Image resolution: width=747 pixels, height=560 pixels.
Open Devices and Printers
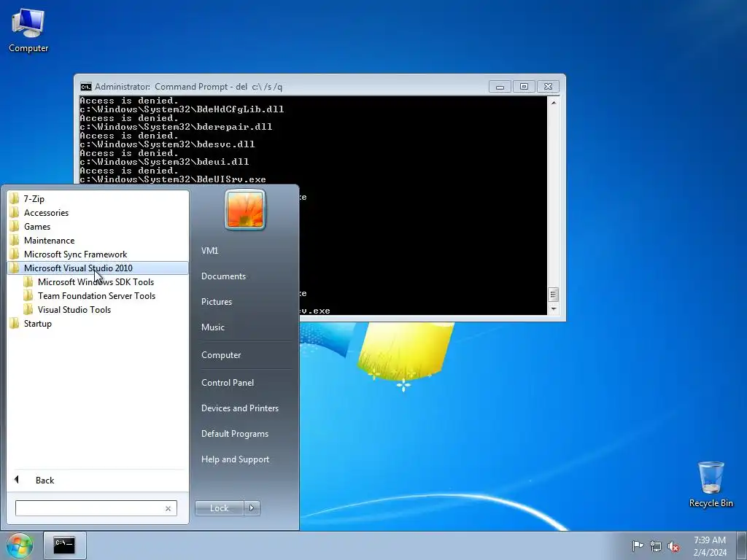(x=239, y=408)
